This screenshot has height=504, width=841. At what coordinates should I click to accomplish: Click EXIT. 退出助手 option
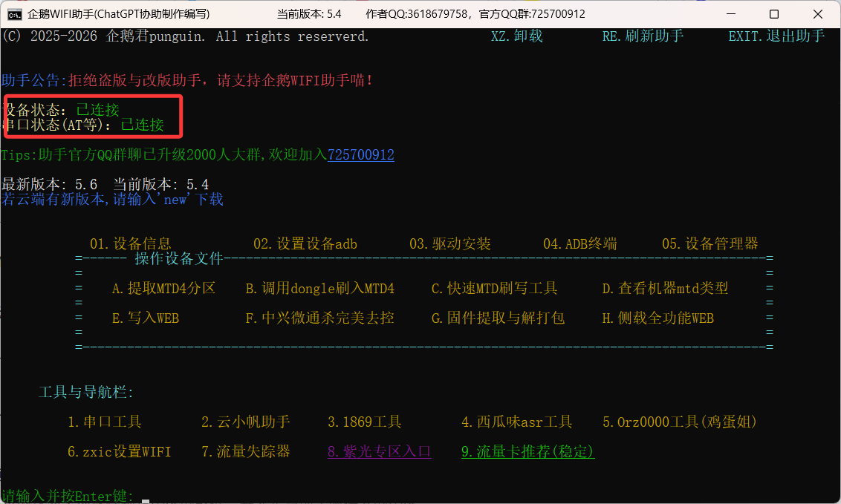[x=776, y=36]
